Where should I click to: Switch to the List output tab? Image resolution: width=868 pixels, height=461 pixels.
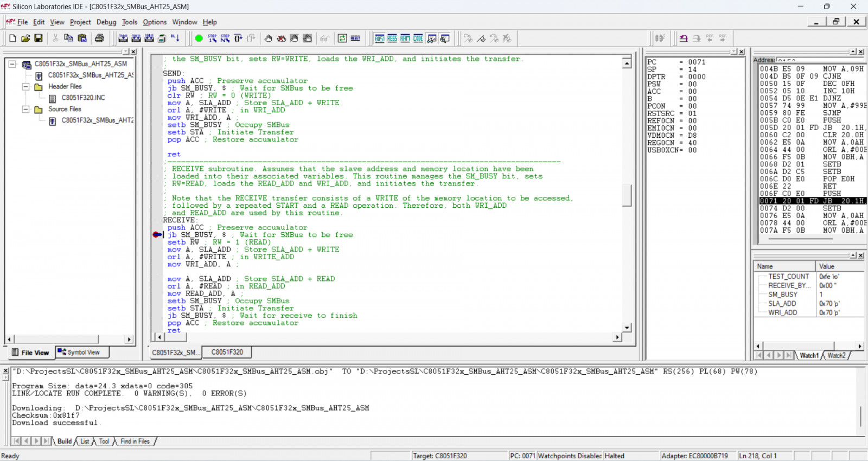[x=85, y=441]
